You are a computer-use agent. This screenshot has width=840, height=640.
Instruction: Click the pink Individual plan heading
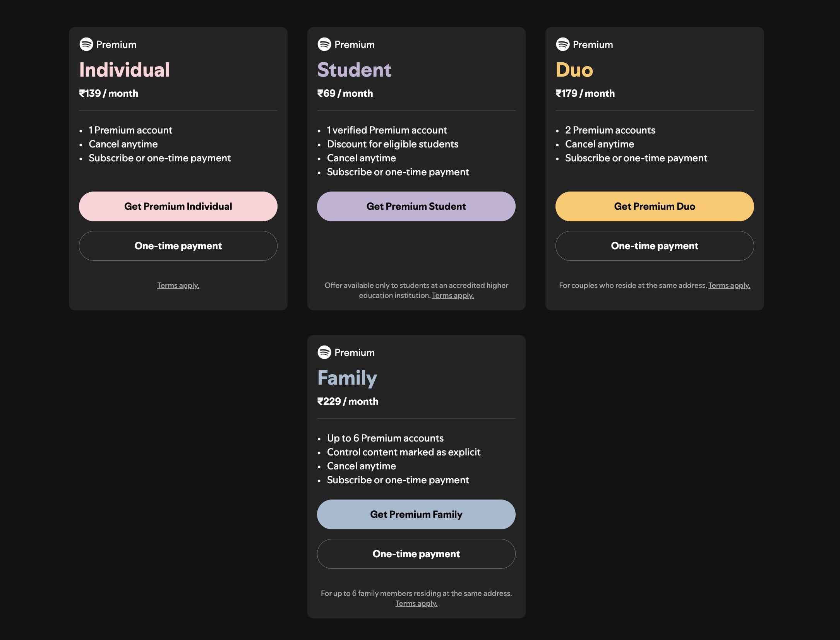124,70
